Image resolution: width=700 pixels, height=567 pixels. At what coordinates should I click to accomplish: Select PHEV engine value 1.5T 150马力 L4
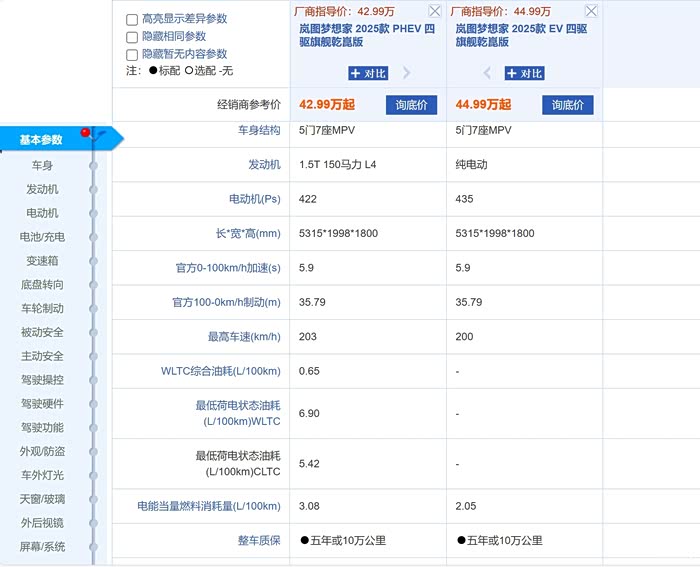tap(338, 165)
